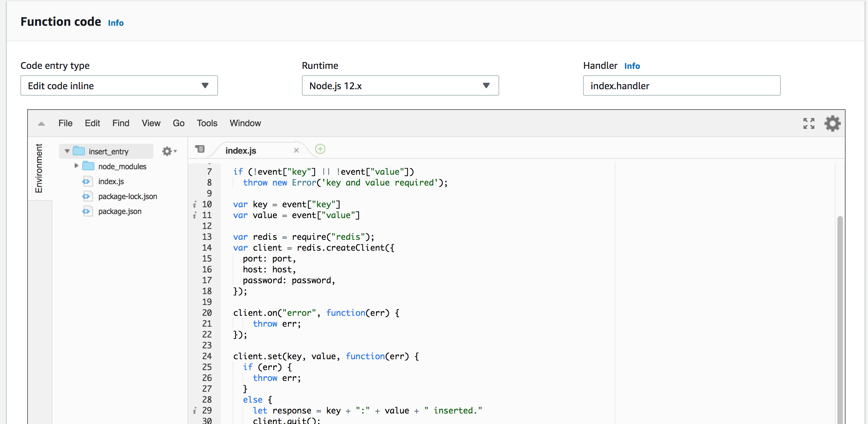Toggle the Environment side panel
This screenshot has width=868, height=424.
39,168
